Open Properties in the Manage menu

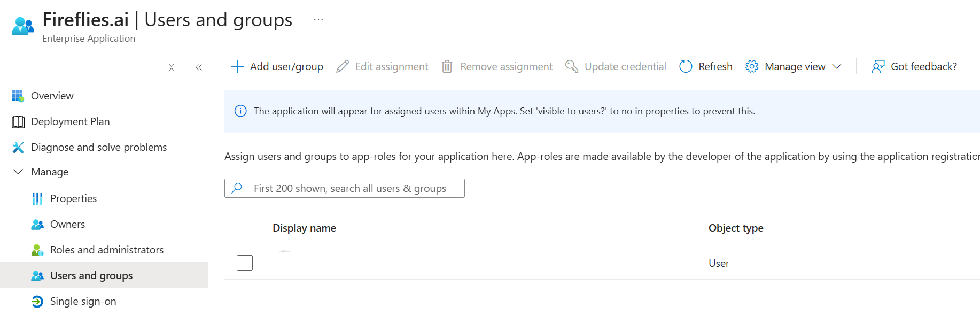pyautogui.click(x=73, y=199)
